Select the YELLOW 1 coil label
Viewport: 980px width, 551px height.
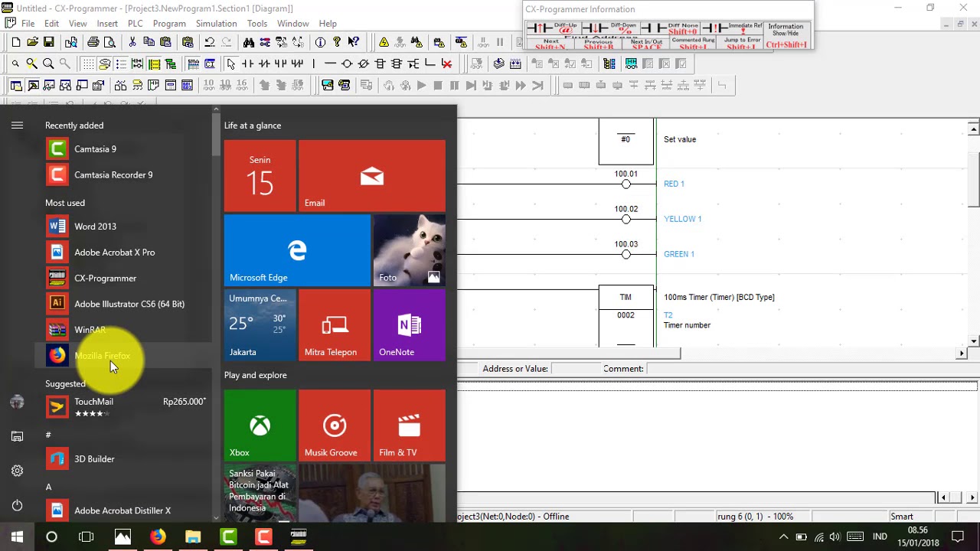pos(682,219)
